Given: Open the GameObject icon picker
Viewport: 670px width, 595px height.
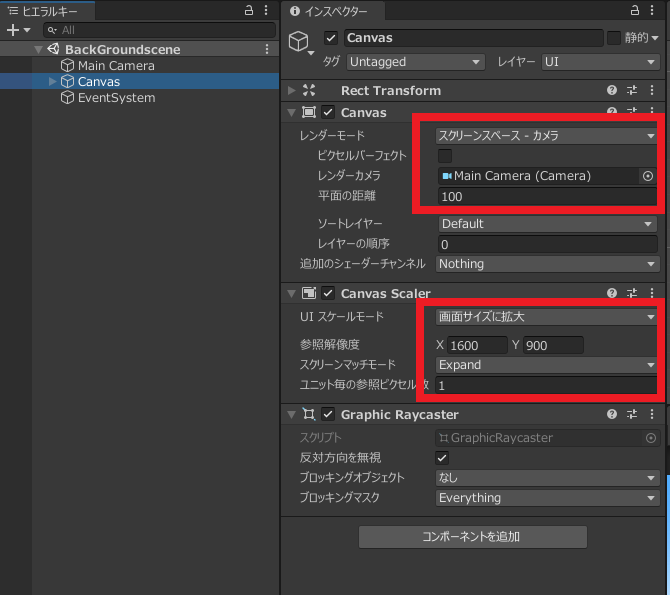Looking at the screenshot, I should pyautogui.click(x=301, y=43).
